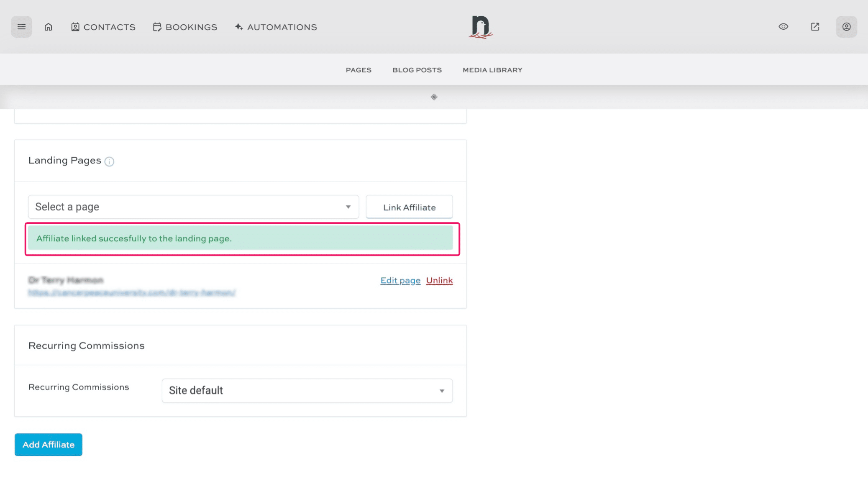Open the account profile icon
Screen dimensions: 868x499
846,26
